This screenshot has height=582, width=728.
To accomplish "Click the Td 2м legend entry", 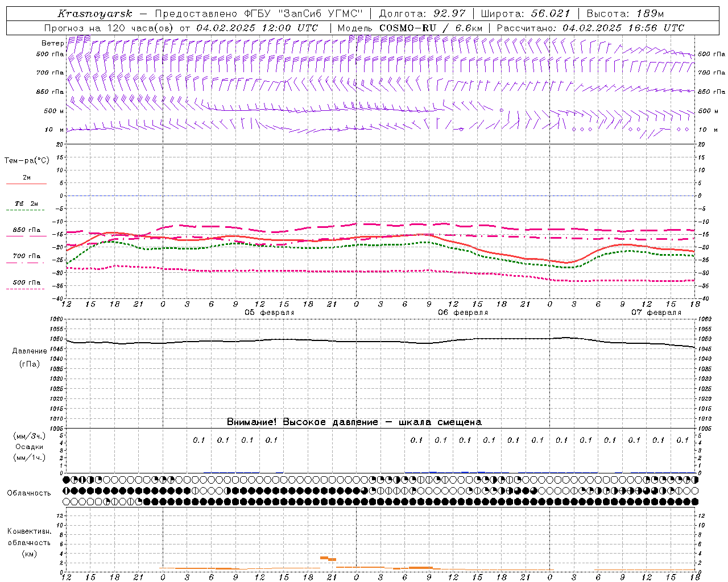I will 26,203.
